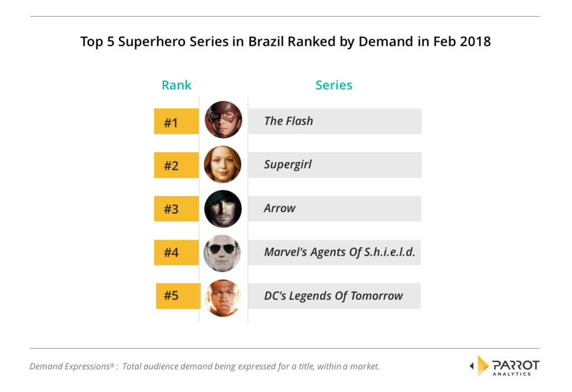Select the #1 yellow rank badge

click(x=176, y=121)
